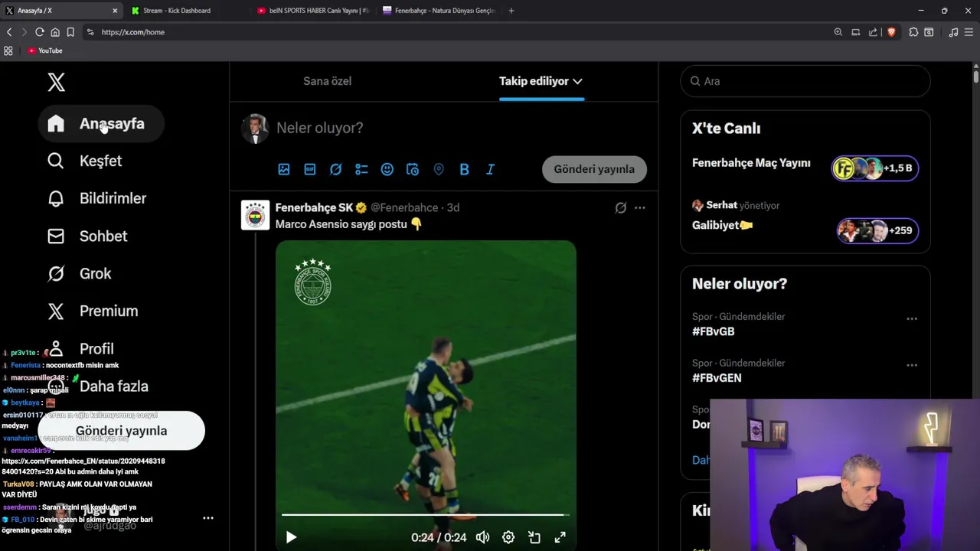Screen dimensions: 980x551
Task: Open bookmarks apps grid icon
Action: point(8,51)
